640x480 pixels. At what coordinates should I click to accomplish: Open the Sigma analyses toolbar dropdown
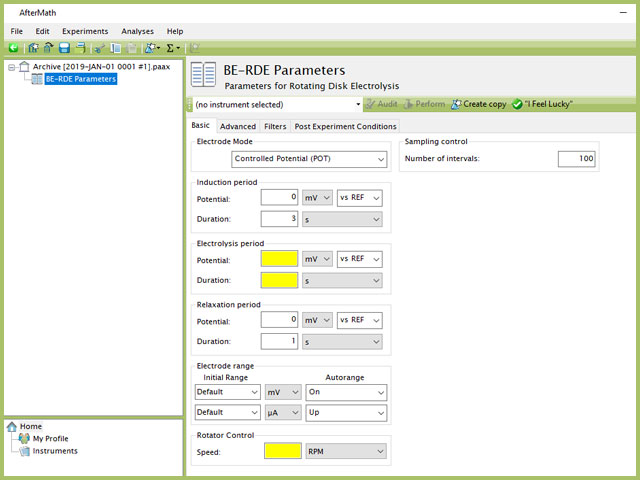(173, 48)
